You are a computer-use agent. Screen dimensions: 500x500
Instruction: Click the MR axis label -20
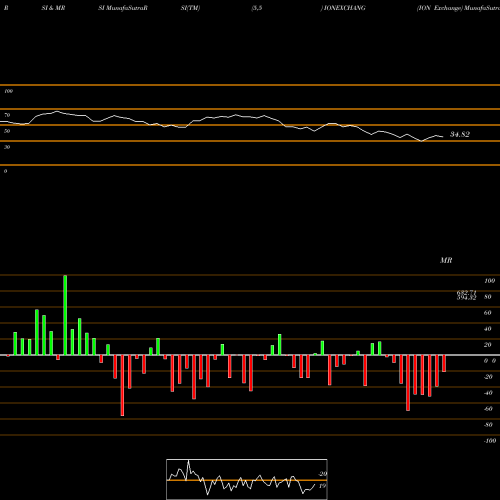488,377
